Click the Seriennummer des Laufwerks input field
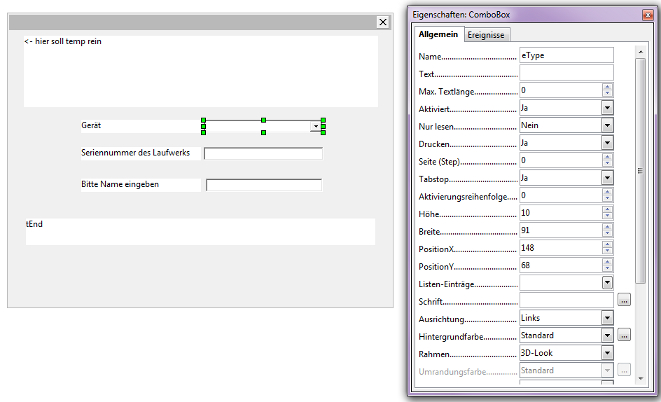 coord(263,154)
